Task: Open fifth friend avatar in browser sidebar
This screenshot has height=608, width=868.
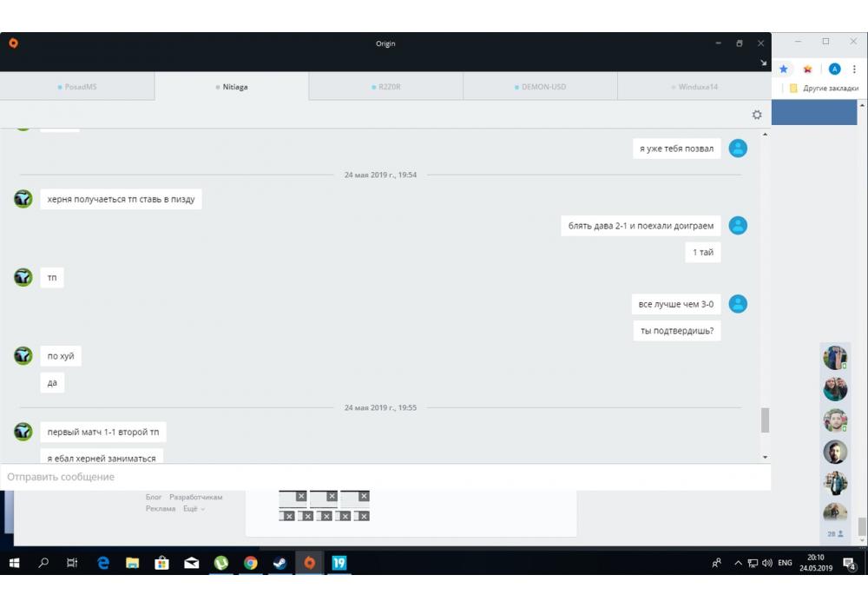Action: (x=835, y=483)
